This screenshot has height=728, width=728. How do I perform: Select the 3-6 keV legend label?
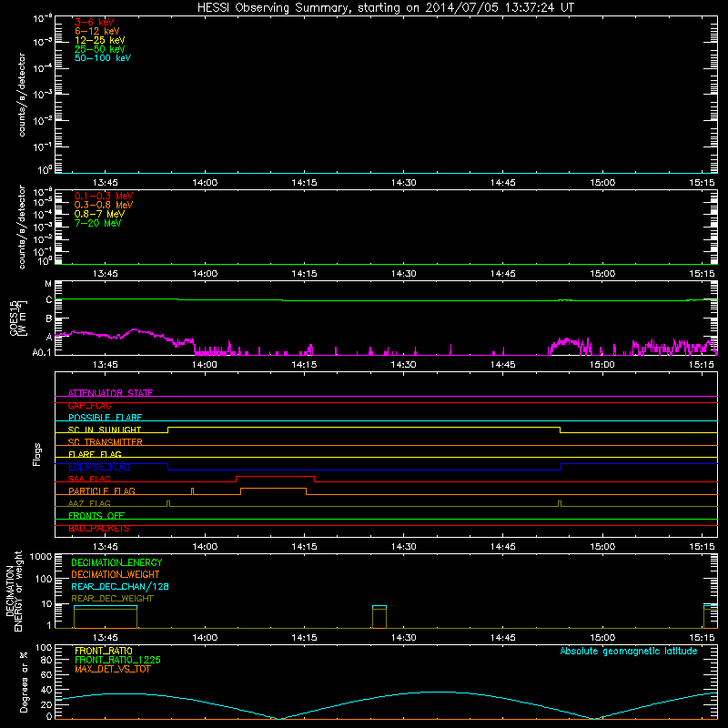[95, 22]
